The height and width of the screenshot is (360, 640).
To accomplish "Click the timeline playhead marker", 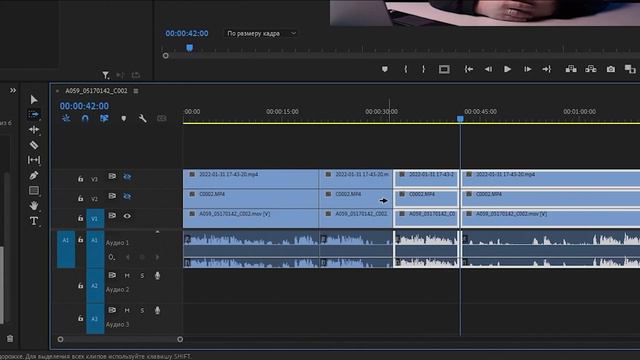I will [x=460, y=118].
